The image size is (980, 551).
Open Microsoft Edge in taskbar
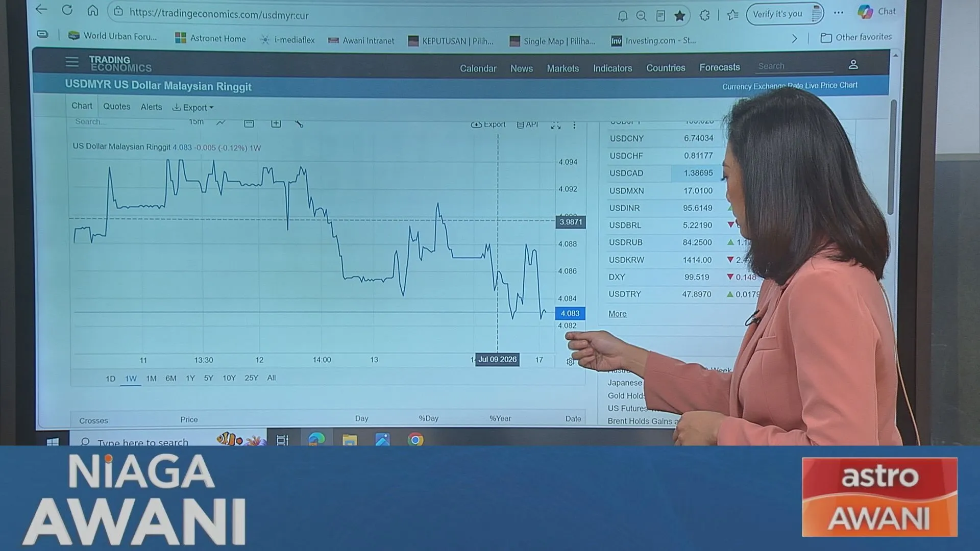pyautogui.click(x=316, y=439)
